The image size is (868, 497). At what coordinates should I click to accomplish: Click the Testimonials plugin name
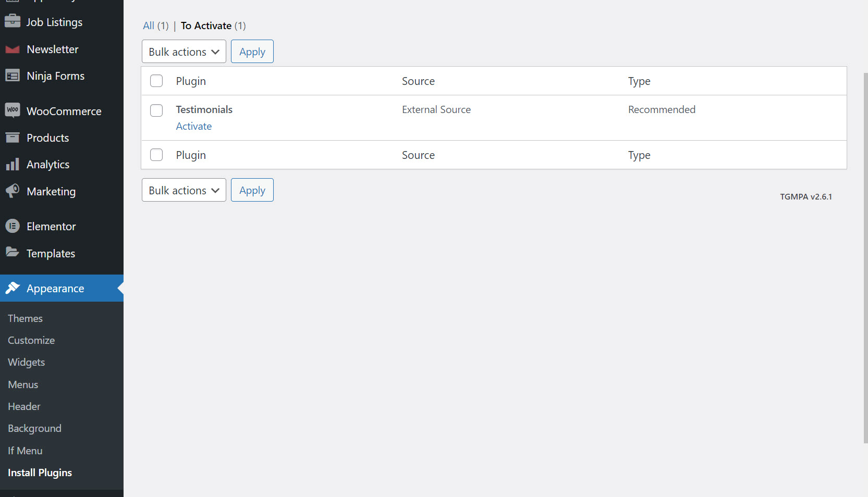coord(204,109)
